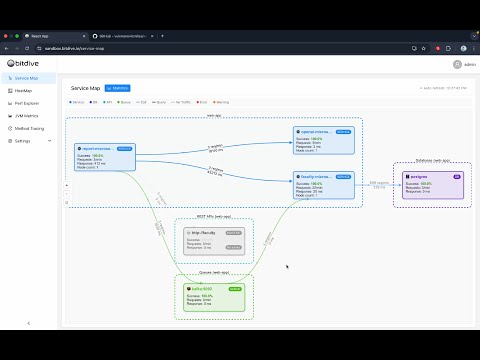This screenshot has width=480, height=360.
Task: Open the browser profile avatar
Action: coord(463,49)
